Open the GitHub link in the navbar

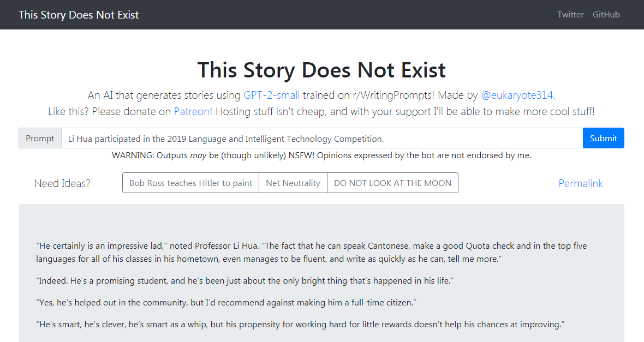(606, 15)
